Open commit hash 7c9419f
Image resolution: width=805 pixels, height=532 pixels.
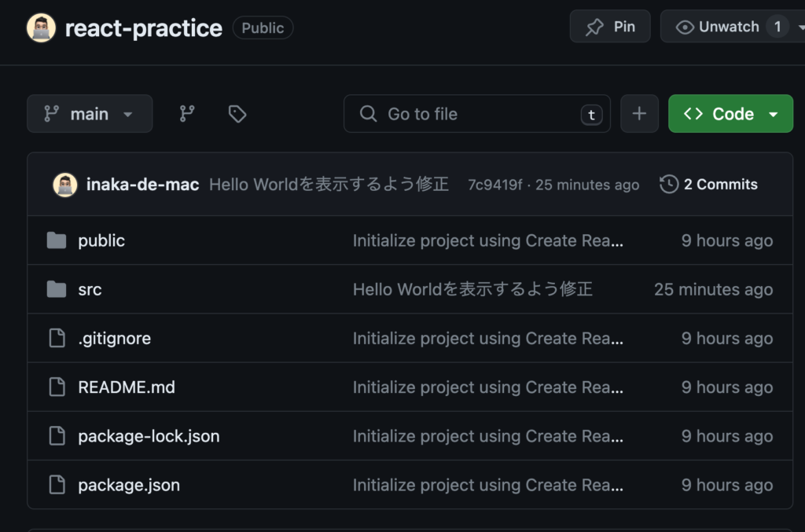495,185
